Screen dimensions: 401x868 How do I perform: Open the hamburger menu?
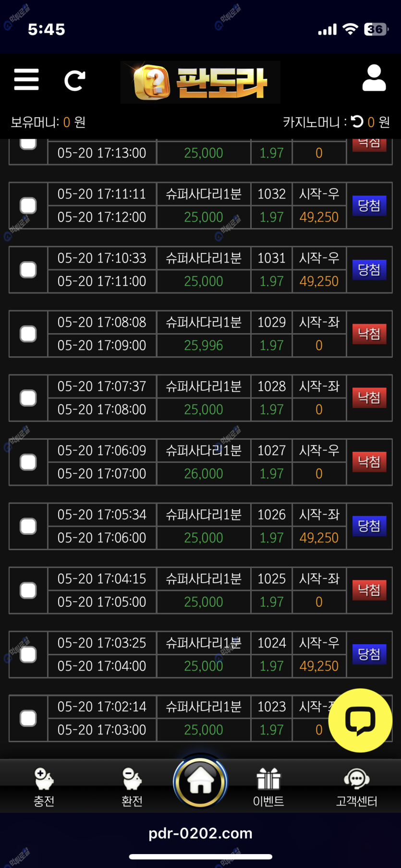tap(26, 80)
